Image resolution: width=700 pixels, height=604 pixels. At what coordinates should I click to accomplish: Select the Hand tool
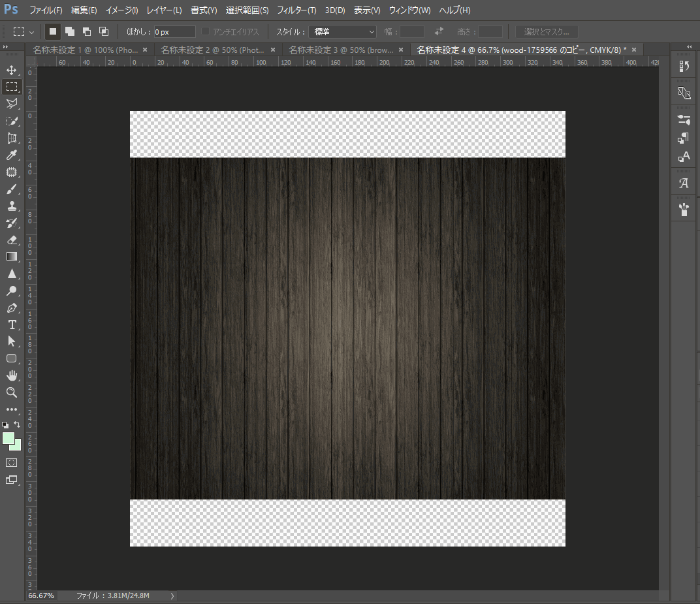click(12, 375)
